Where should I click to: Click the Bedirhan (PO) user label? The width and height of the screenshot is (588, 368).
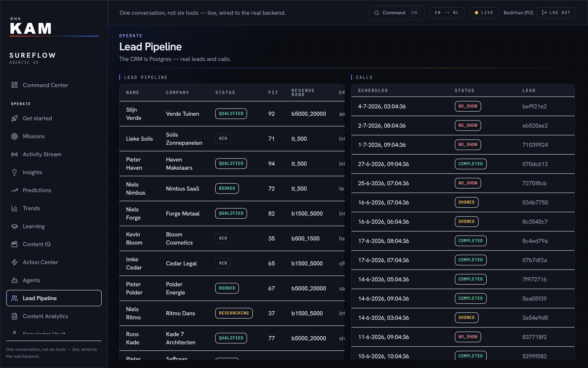click(518, 13)
